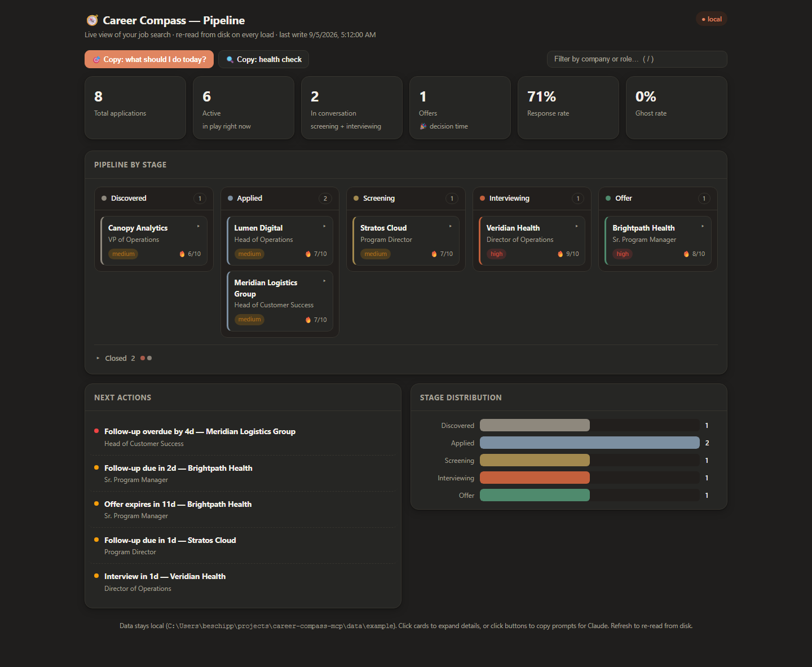
Task: Click the medium priority tag on Stratos Cloud
Action: pyautogui.click(x=376, y=254)
